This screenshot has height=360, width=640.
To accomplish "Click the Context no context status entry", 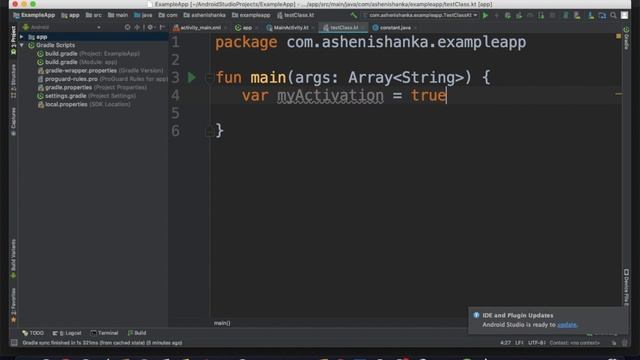I will 575,343.
